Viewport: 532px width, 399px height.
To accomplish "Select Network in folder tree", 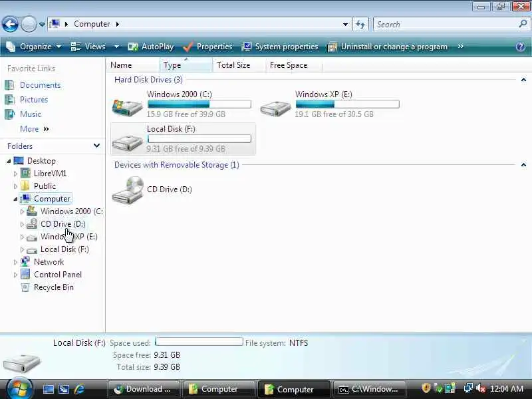I will pyautogui.click(x=49, y=262).
